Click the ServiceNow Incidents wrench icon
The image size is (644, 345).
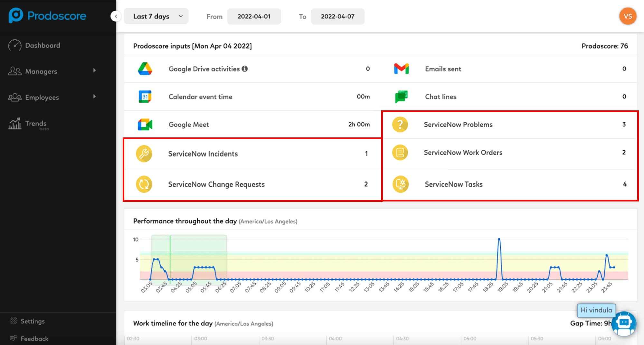(144, 154)
